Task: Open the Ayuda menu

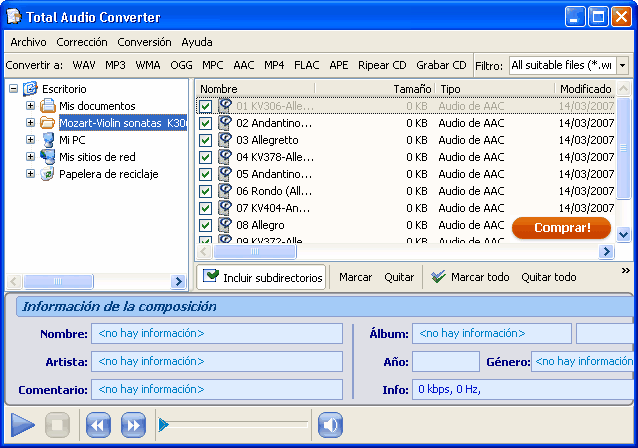Action: [197, 42]
